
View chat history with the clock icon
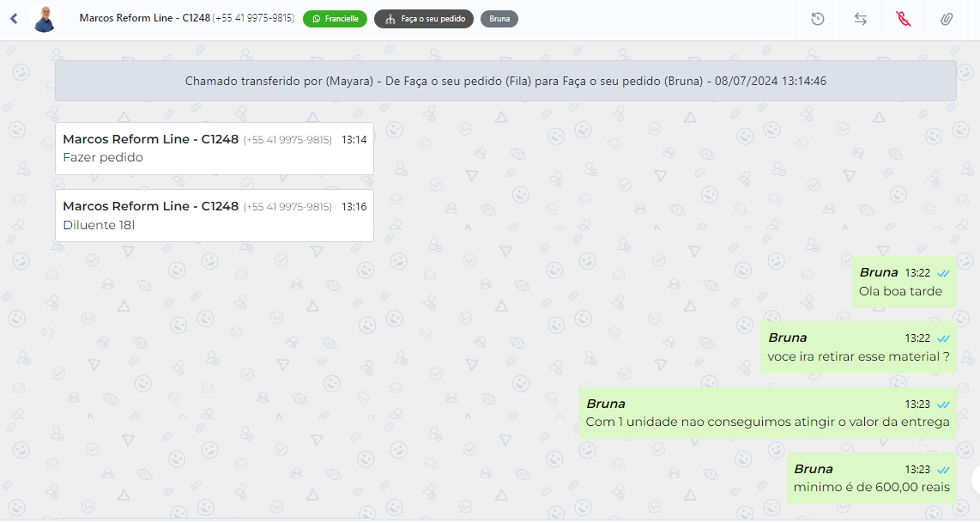(x=817, y=18)
